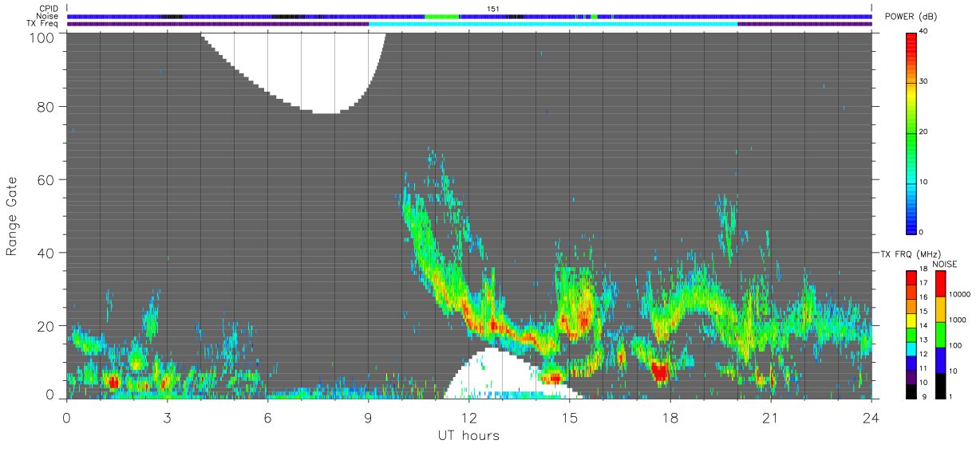This screenshot has width=980, height=452.
Task: Select the CPID value 151
Action: (493, 9)
